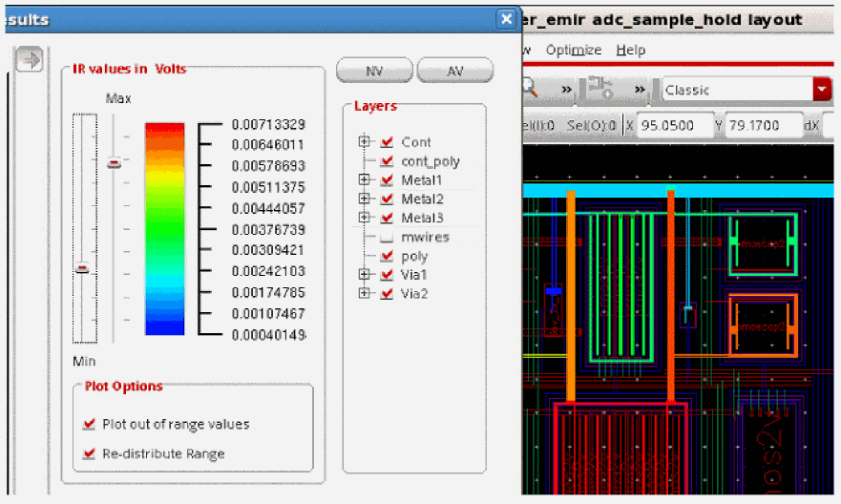The image size is (841, 504).
Task: Click the arrow icon at panel top-left
Action: coord(32,61)
